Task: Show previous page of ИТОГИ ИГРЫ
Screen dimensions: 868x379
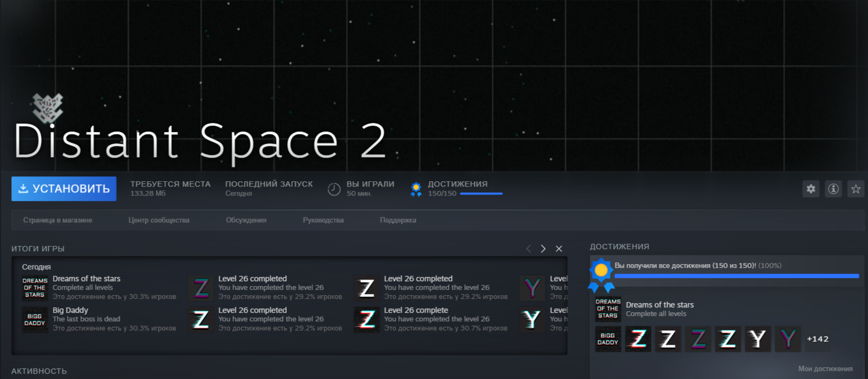Action: pyautogui.click(x=529, y=249)
